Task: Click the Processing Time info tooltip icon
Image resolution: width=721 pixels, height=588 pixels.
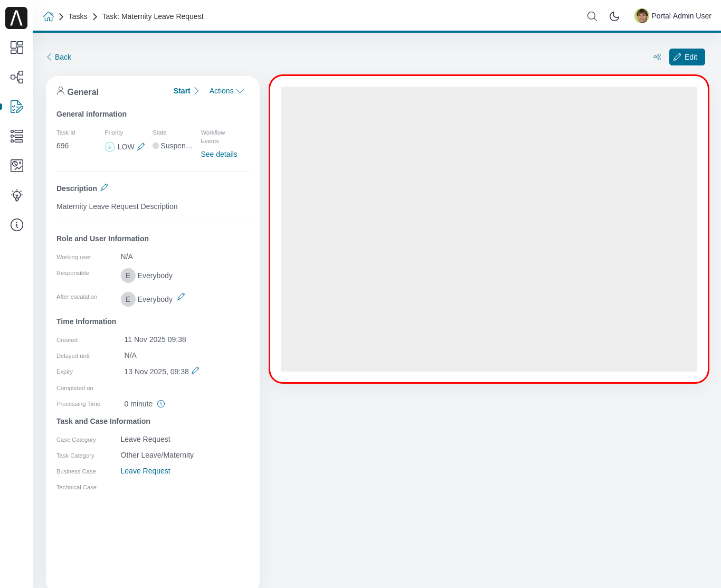Action: (161, 403)
